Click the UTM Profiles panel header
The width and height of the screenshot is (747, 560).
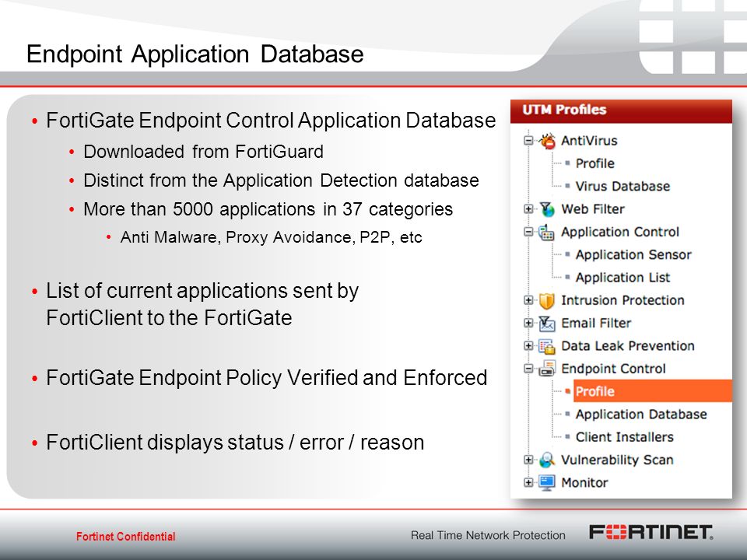pos(621,111)
